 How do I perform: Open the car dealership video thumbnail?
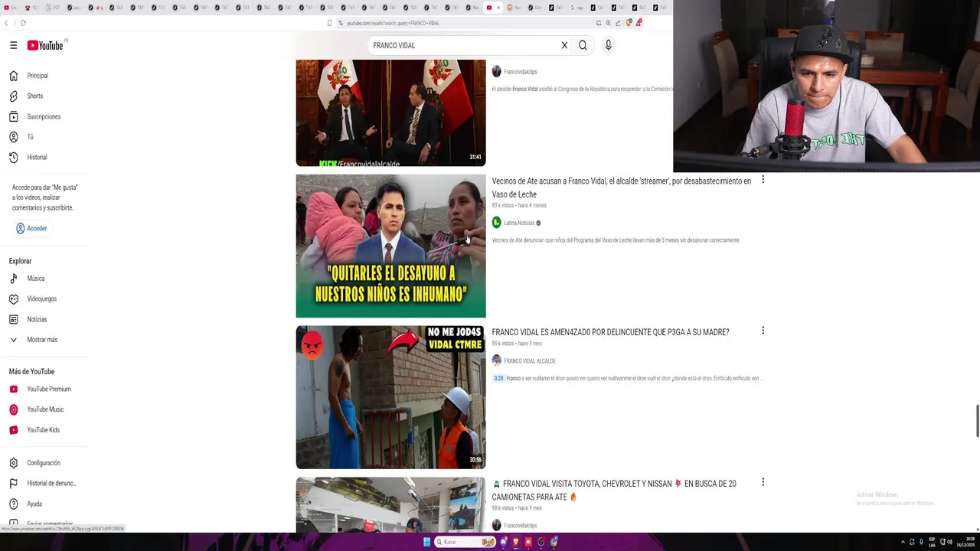tap(390, 504)
